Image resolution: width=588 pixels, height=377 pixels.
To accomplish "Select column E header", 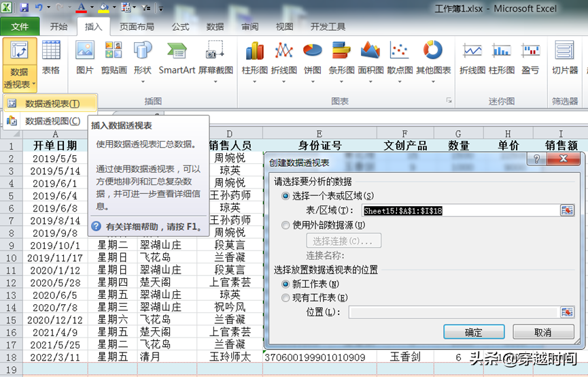I will tap(319, 133).
